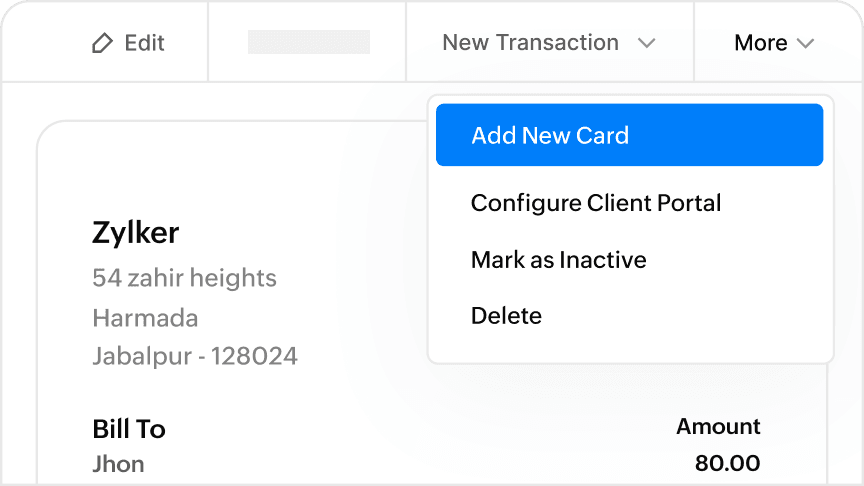Select Mark as Inactive
Viewport: 864px width, 486px height.
click(x=558, y=260)
